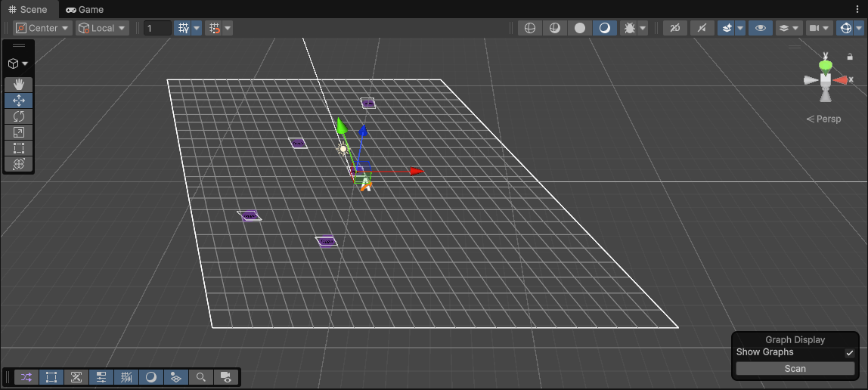
Task: Open the Local handle rotation dropdown
Action: click(102, 28)
